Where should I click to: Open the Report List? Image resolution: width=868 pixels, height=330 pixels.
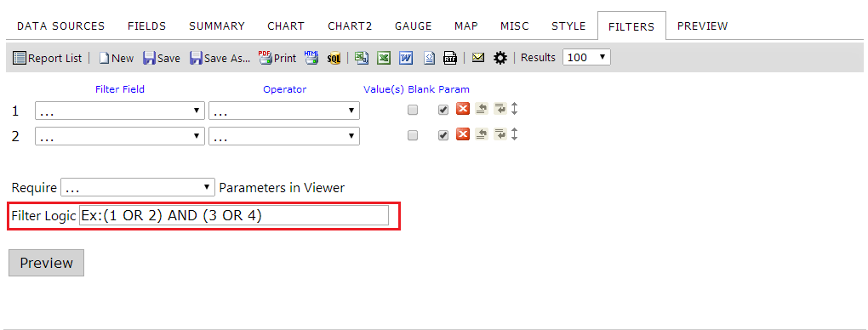point(47,58)
